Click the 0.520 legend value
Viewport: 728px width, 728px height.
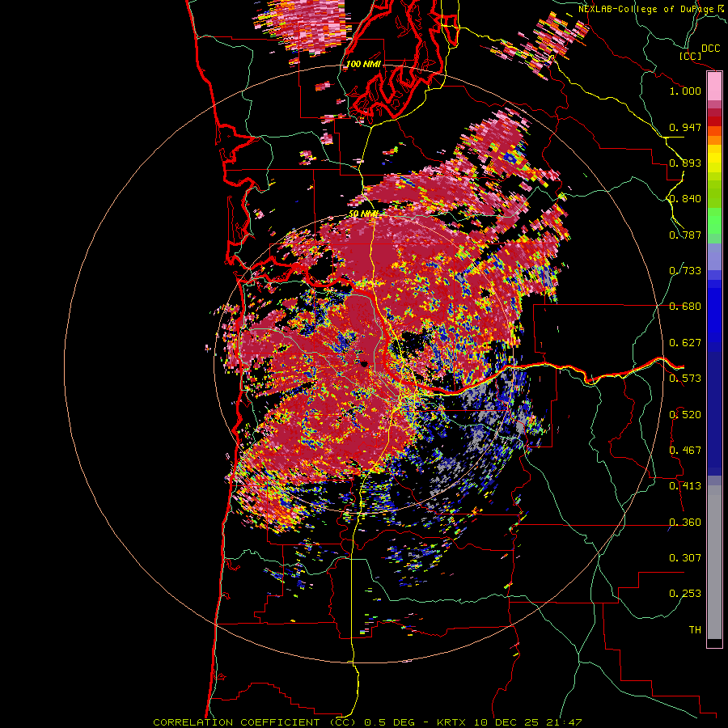click(x=685, y=415)
